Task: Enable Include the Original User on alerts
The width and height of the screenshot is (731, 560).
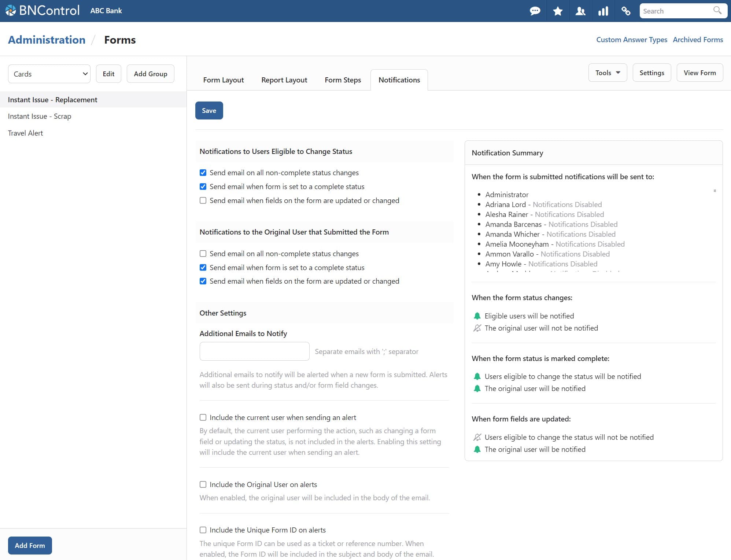Action: coord(203,484)
